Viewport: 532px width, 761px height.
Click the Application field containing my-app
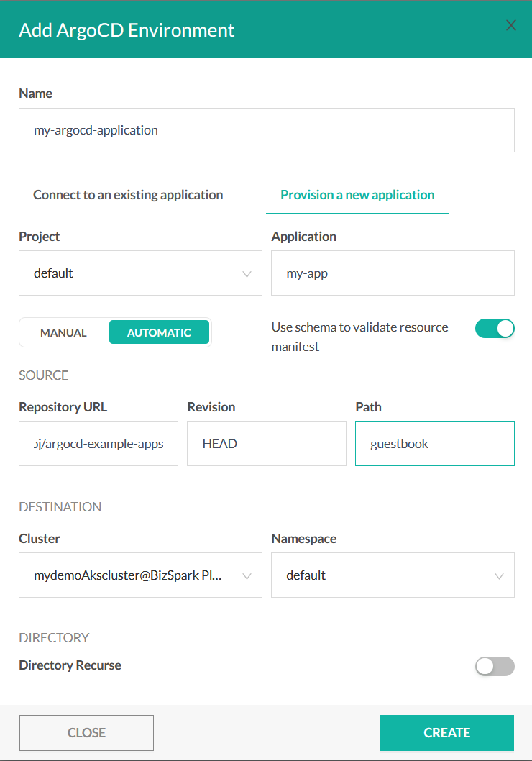tap(393, 273)
